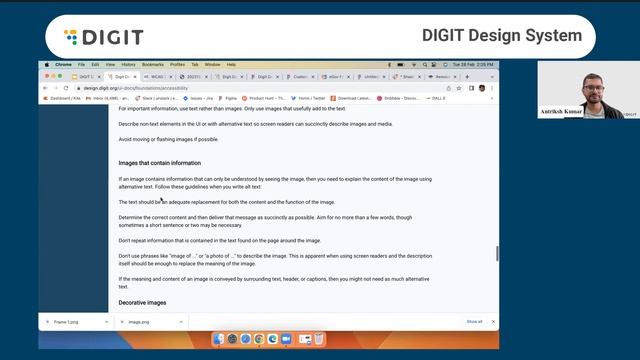Open the Chrome menu in the menu bar
Screen dimensions: 640x360
point(63,64)
